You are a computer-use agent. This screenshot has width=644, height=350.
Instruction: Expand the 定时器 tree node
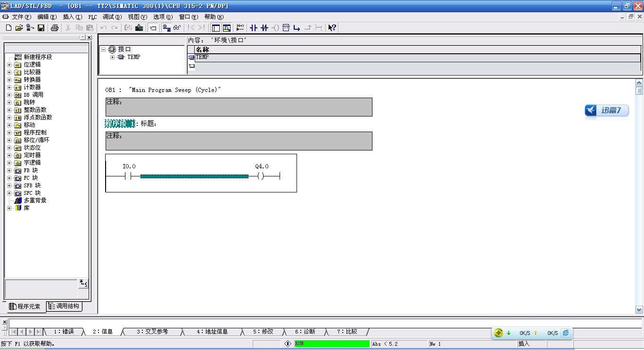click(9, 155)
